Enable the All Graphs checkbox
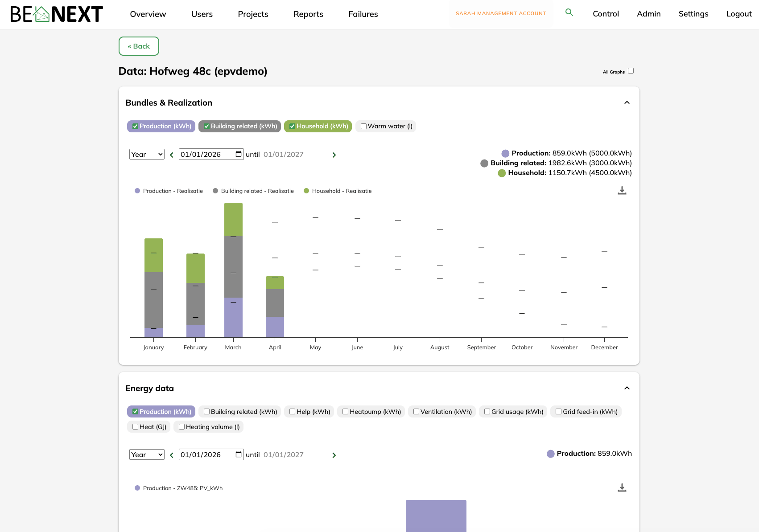 (631, 71)
